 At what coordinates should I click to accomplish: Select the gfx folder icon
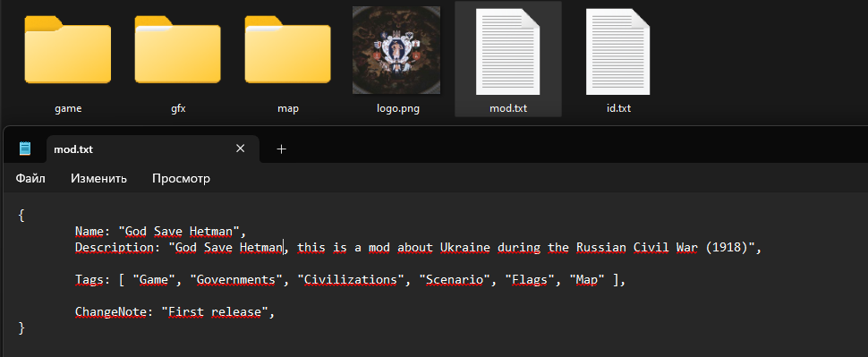[x=178, y=50]
